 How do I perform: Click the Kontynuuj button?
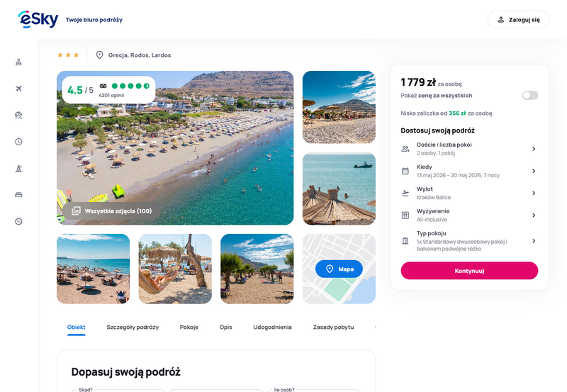click(x=469, y=271)
